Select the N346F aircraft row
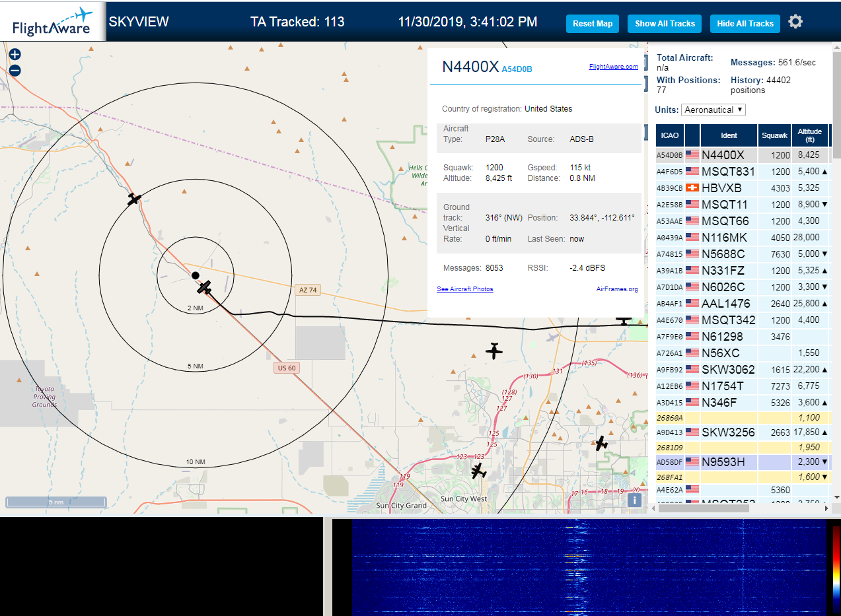The height and width of the screenshot is (616, 841). tap(742, 403)
